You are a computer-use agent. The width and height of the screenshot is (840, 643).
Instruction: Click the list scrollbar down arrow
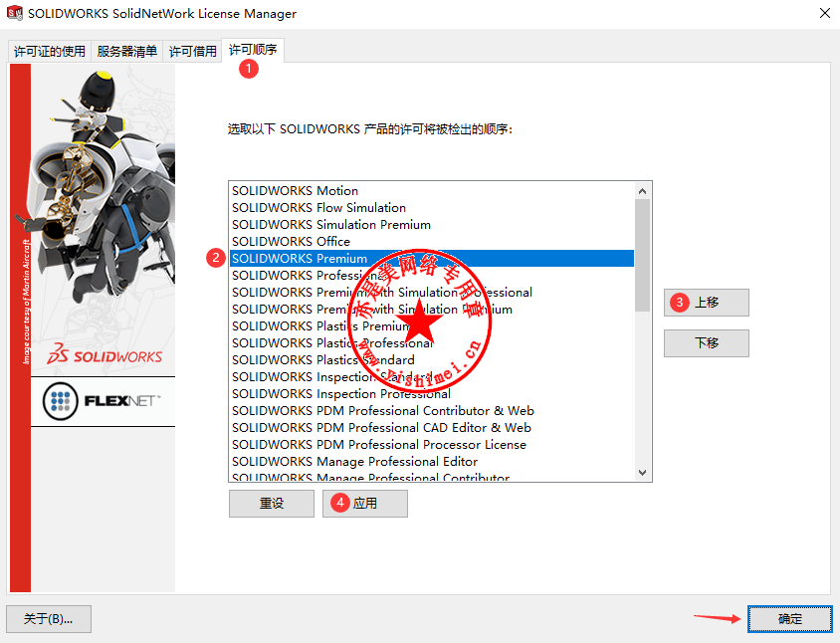coord(642,473)
